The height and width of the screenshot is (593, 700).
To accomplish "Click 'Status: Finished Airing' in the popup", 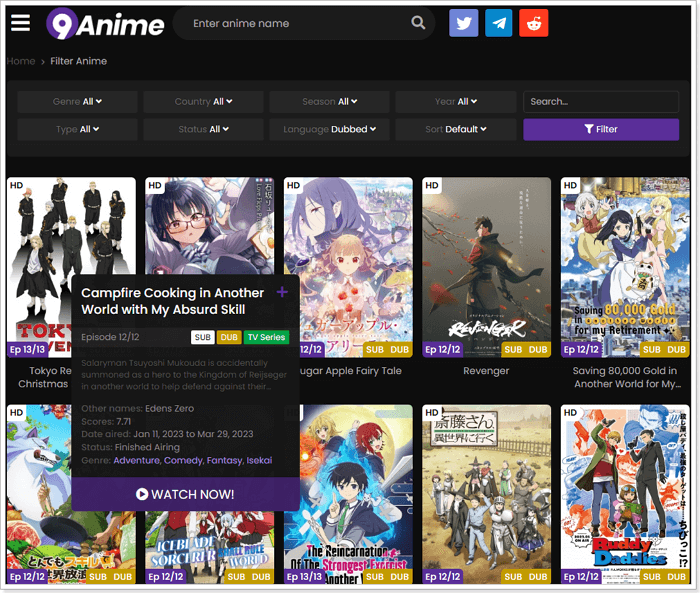I will click(x=130, y=447).
